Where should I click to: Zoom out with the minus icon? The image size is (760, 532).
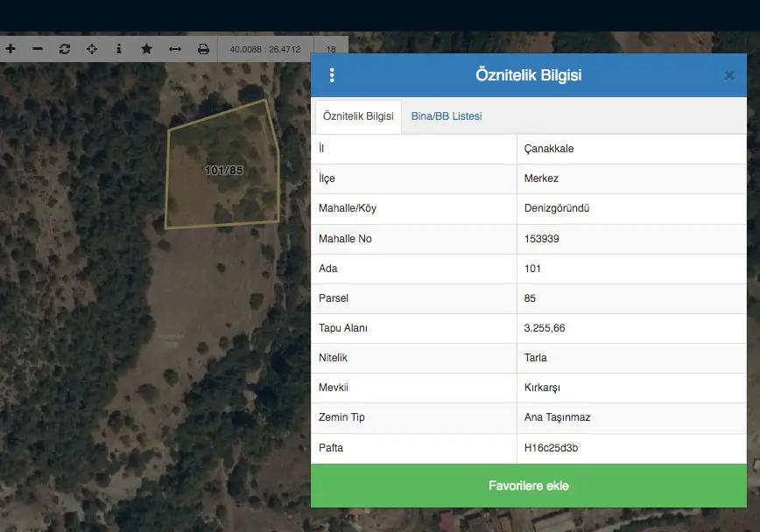tap(38, 49)
